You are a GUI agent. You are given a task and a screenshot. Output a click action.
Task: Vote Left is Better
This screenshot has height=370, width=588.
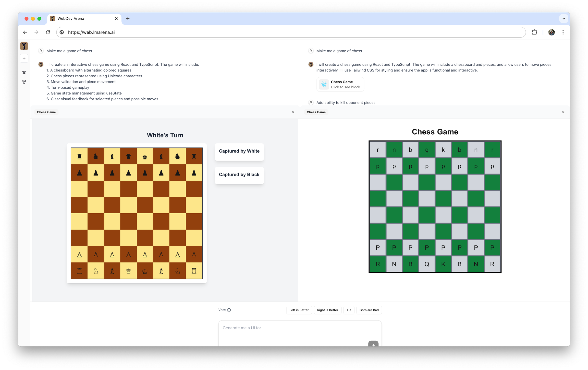pyautogui.click(x=299, y=310)
